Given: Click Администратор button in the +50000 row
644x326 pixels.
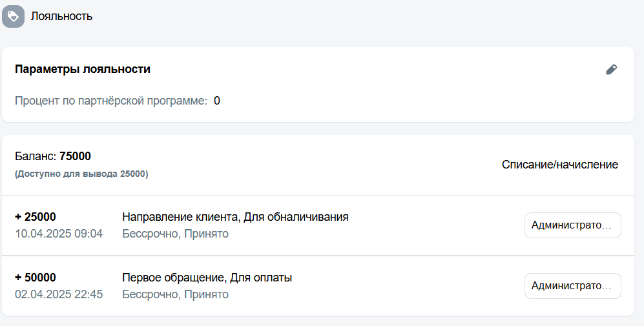Looking at the screenshot, I should (572, 286).
